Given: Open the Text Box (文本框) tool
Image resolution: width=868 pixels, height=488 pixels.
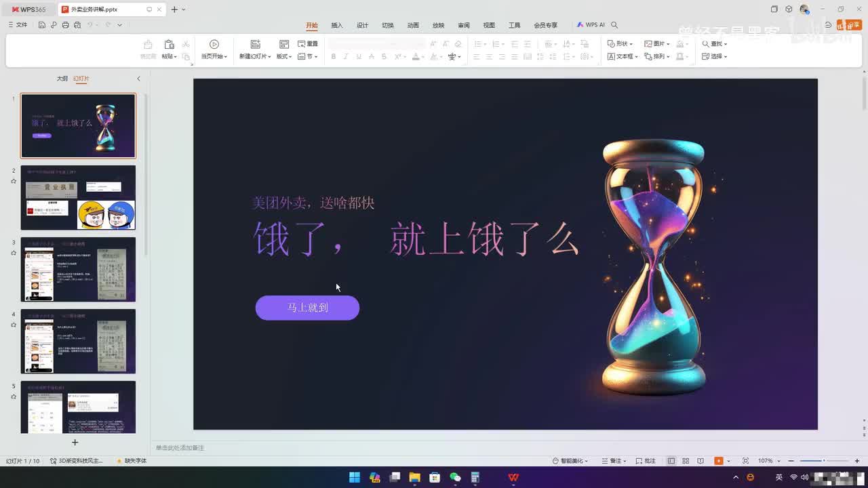Looking at the screenshot, I should tap(623, 56).
